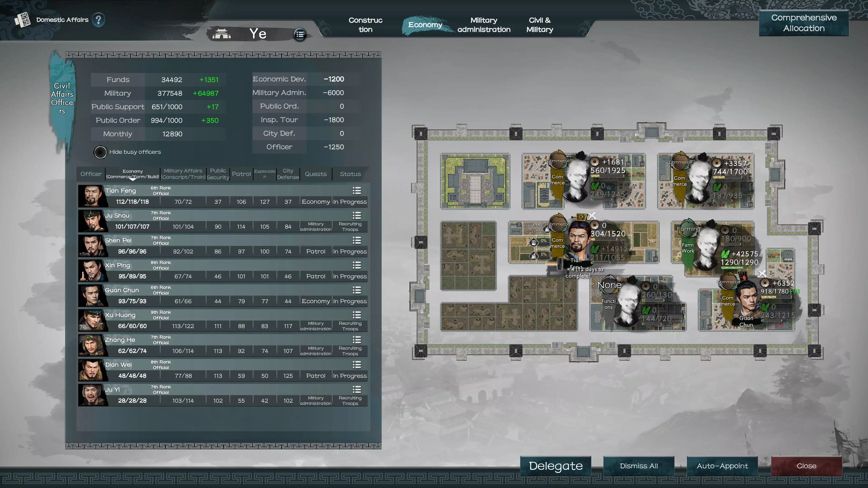The image size is (868, 488).
Task: Select Xu Huang's portrait in officer list
Action: click(91, 320)
